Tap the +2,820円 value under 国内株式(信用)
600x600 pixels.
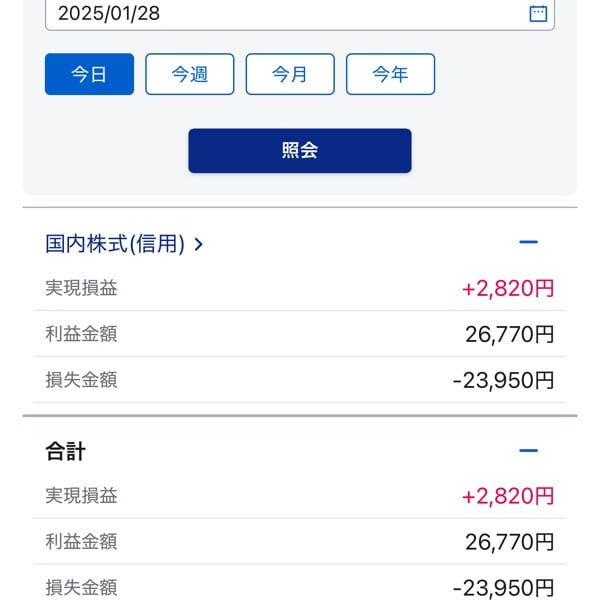tap(508, 289)
